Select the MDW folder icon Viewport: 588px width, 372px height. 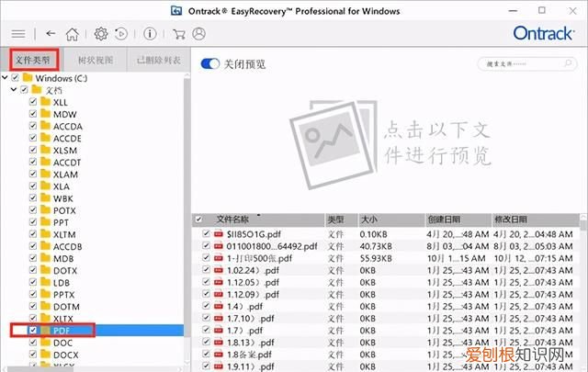(45, 114)
